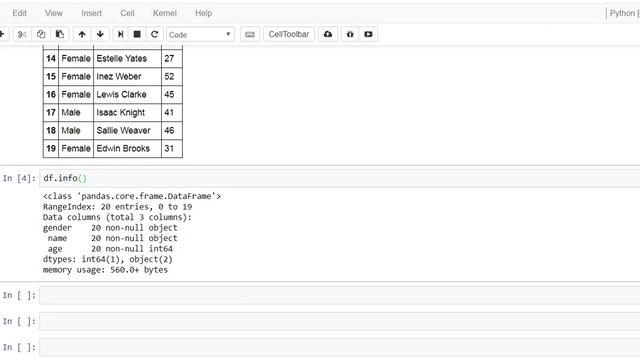The width and height of the screenshot is (640, 360).
Task: Click the presentation play icon in toolbar
Action: [x=368, y=34]
